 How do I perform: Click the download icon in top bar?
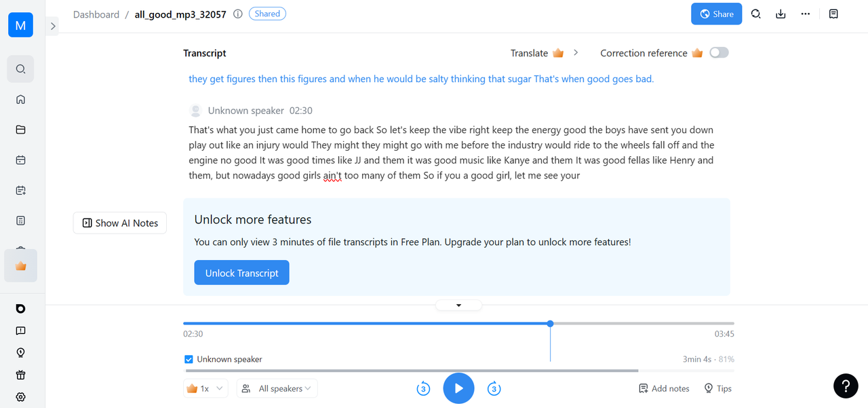pyautogui.click(x=781, y=14)
